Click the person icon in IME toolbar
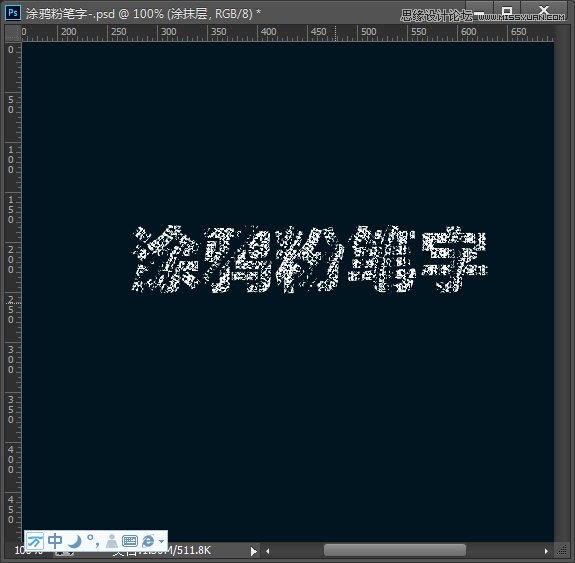This screenshot has width=575, height=563. pyautogui.click(x=111, y=541)
